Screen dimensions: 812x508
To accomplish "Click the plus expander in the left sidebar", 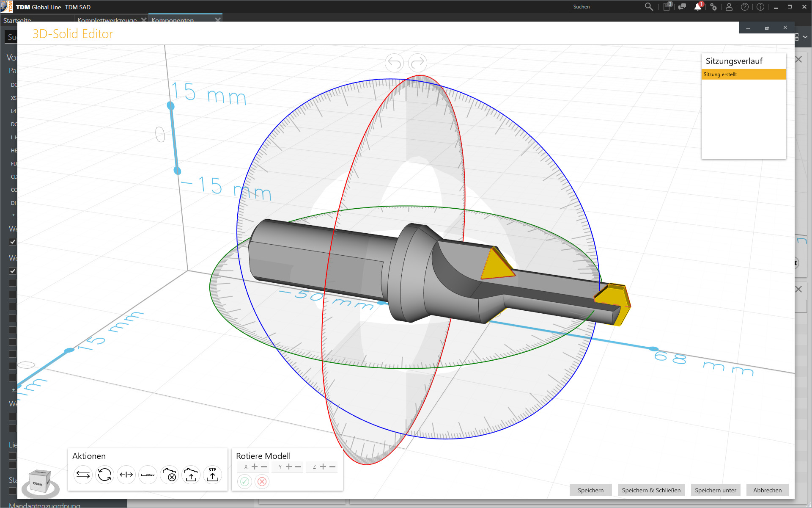I will click(14, 215).
